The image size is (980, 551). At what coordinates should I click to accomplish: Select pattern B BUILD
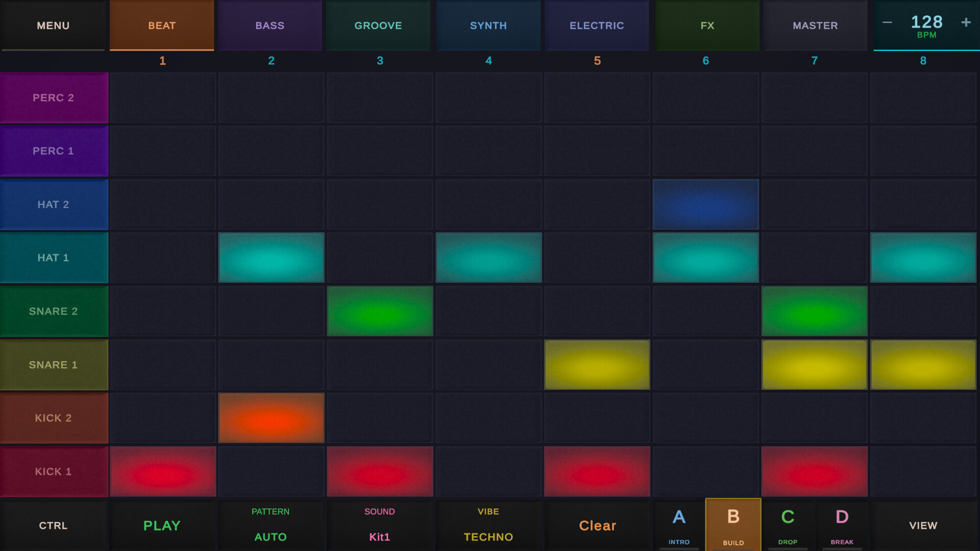click(733, 525)
